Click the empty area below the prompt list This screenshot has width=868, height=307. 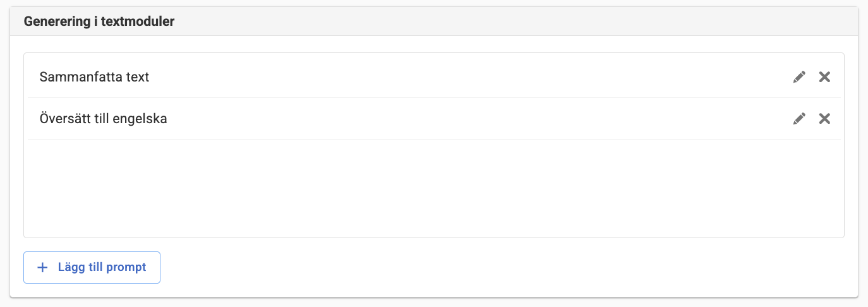pos(434,188)
